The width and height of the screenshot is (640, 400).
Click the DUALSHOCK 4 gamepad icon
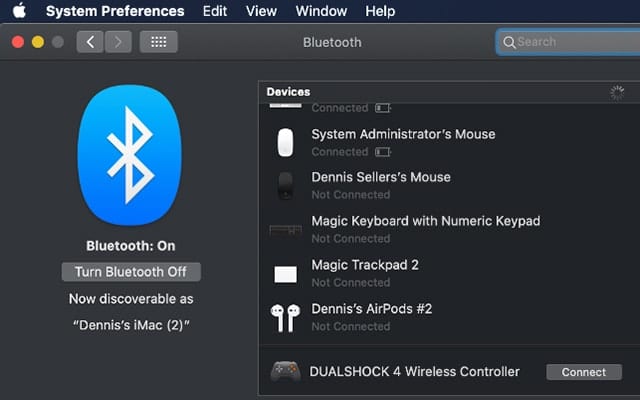pos(286,372)
